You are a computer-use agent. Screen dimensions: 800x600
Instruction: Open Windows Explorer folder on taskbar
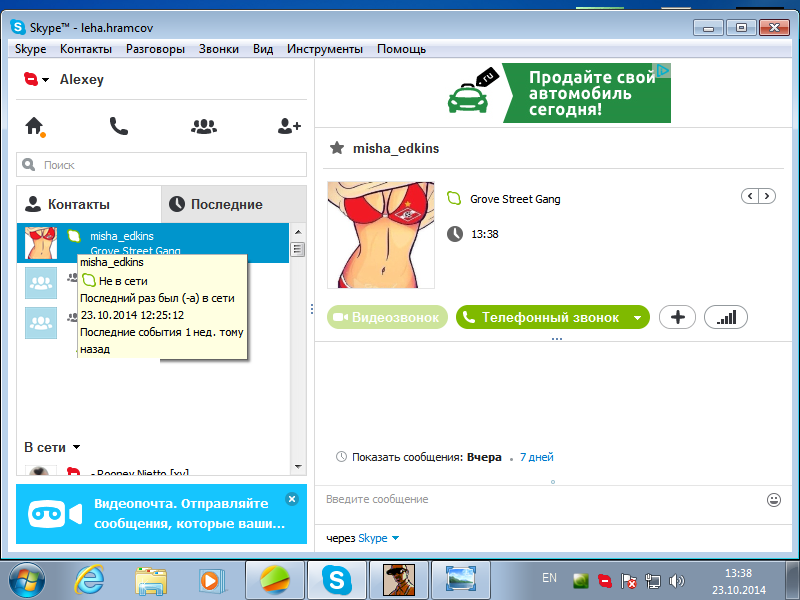(x=151, y=581)
